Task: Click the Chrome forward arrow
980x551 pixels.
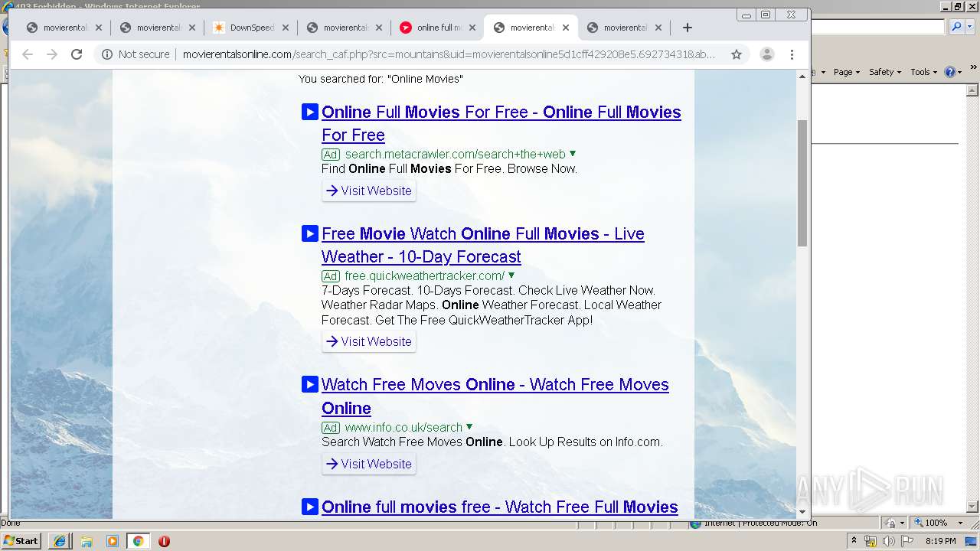Action: 52,54
